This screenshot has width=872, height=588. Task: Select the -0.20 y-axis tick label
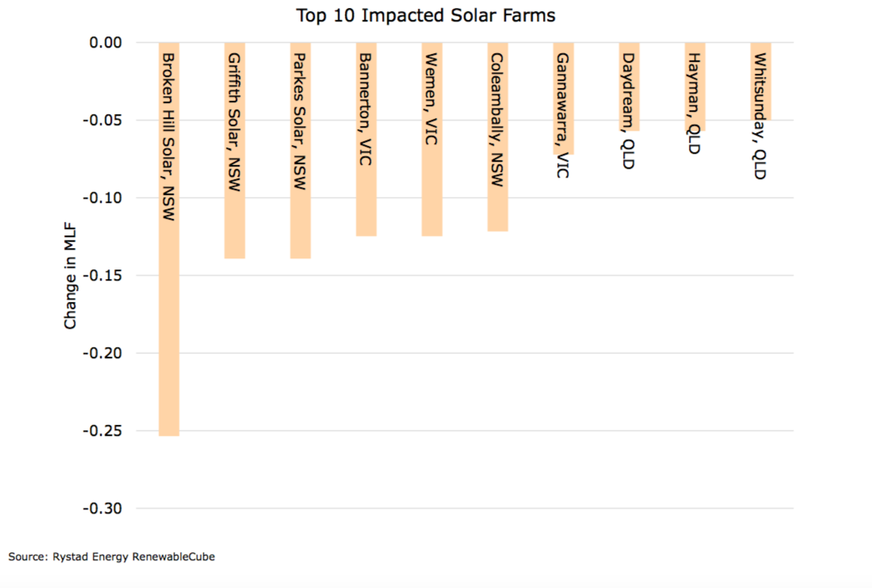(101, 353)
